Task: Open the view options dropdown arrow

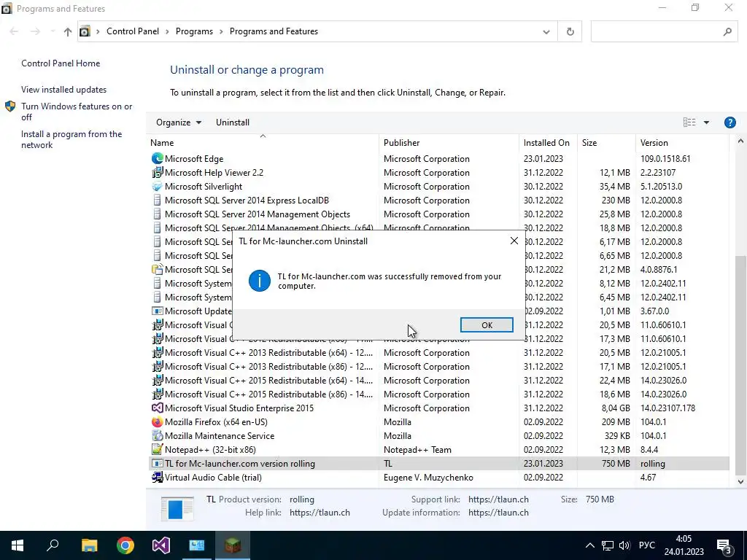Action: pyautogui.click(x=706, y=122)
